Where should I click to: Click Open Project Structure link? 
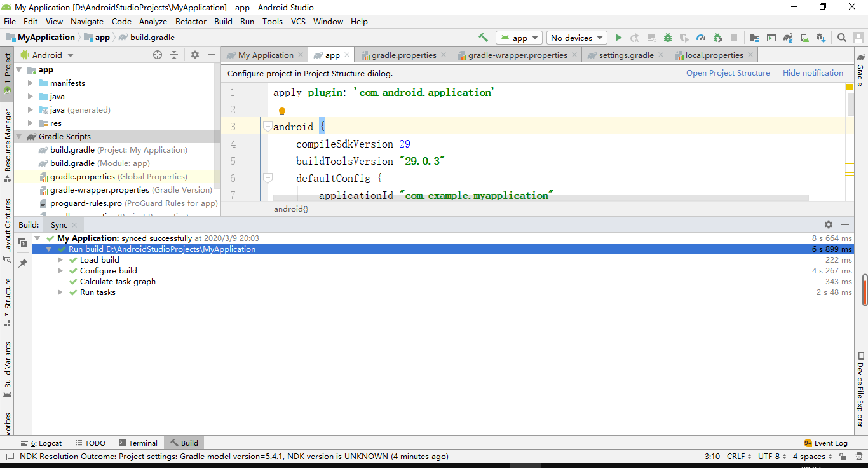(x=728, y=72)
